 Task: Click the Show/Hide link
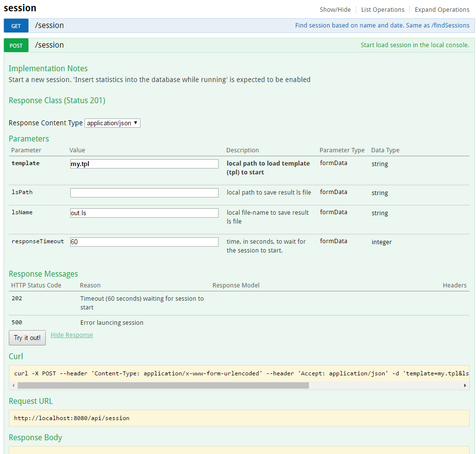click(335, 9)
